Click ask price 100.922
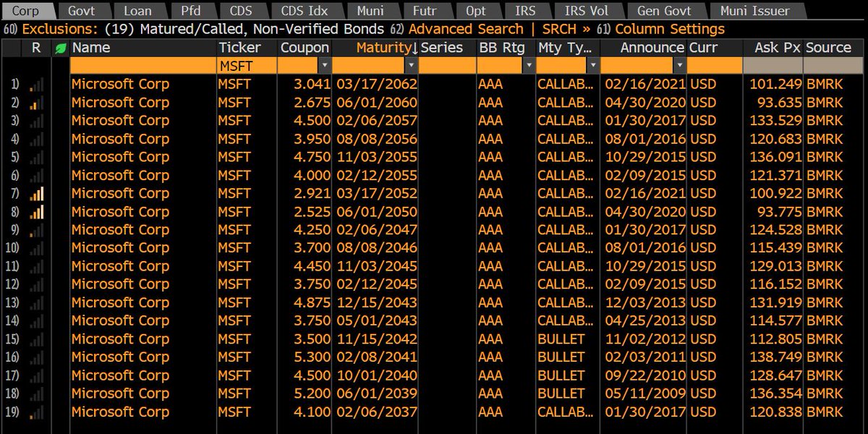 pos(775,194)
